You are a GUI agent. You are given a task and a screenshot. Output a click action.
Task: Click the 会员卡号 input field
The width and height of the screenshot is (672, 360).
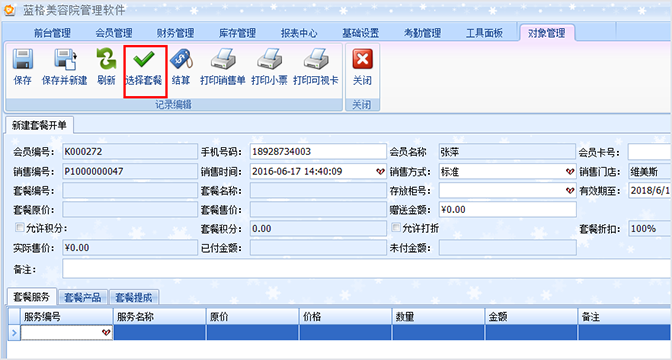[x=650, y=152]
